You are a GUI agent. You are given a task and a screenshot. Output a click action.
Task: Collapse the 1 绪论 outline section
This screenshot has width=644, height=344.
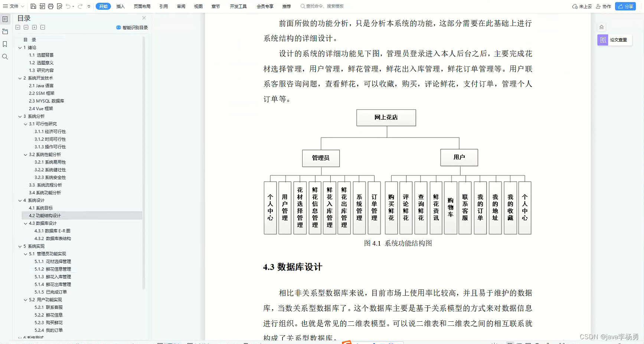(x=20, y=48)
